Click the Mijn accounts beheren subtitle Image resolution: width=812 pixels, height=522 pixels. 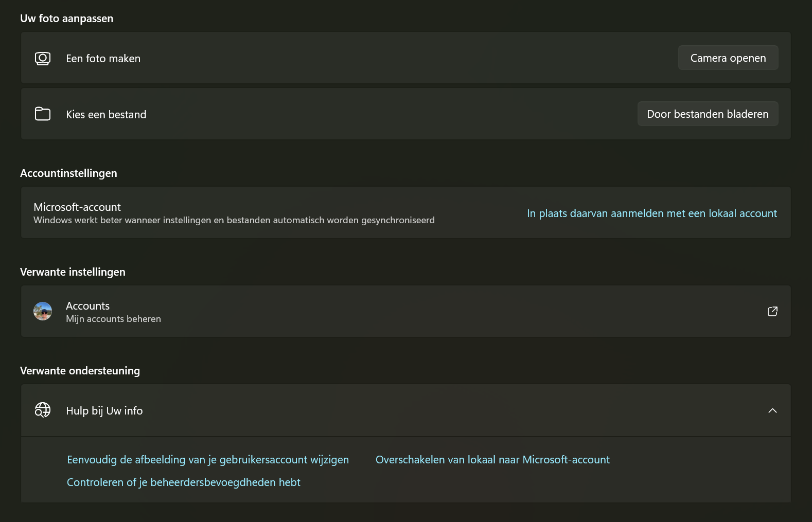click(113, 319)
